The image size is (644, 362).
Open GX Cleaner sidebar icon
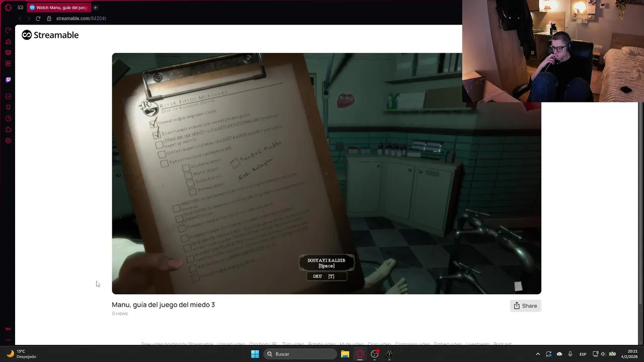[8, 42]
